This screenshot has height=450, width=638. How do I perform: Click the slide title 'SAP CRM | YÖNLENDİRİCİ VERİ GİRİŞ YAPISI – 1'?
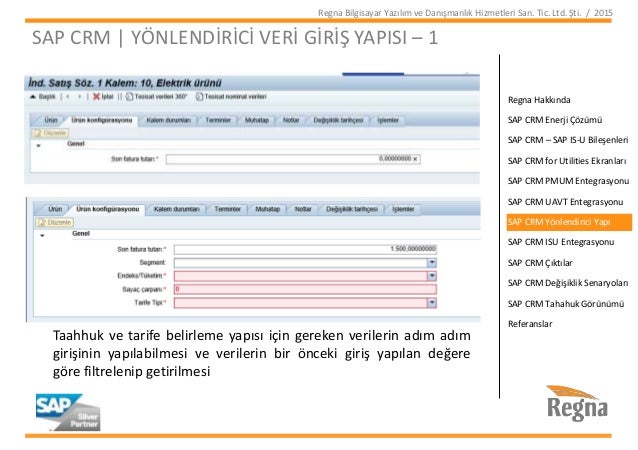click(x=235, y=38)
